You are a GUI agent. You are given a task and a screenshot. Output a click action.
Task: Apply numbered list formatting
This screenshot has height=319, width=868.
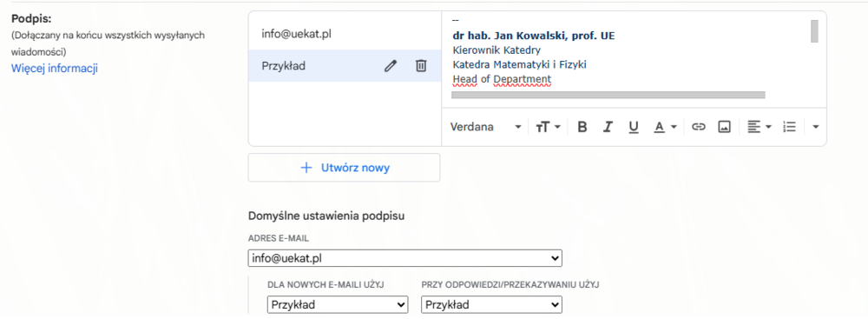pos(789,127)
